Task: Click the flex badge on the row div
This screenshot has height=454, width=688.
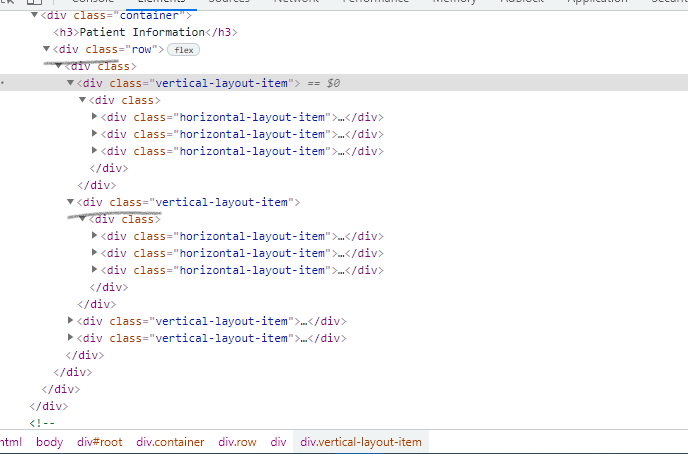Action: [x=183, y=50]
